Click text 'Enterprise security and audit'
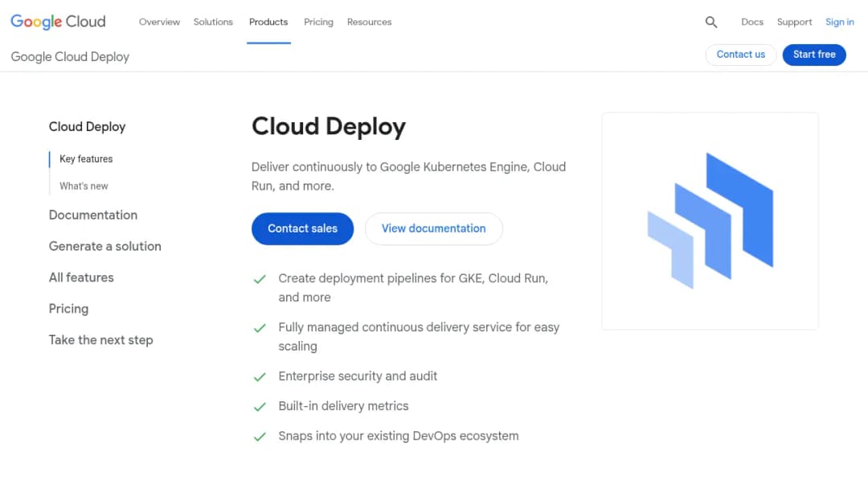The height and width of the screenshot is (489, 868). (358, 376)
